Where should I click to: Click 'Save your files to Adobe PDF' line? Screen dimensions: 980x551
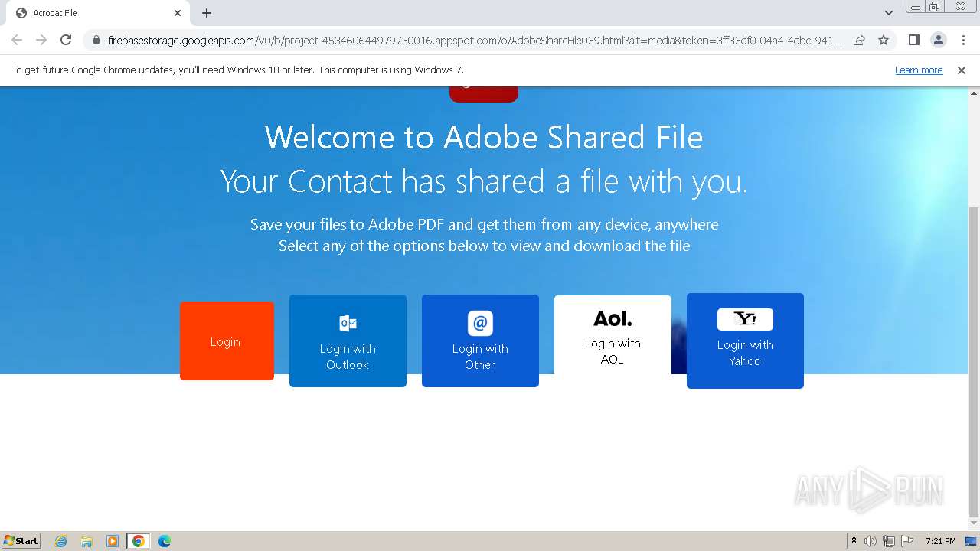484,224
